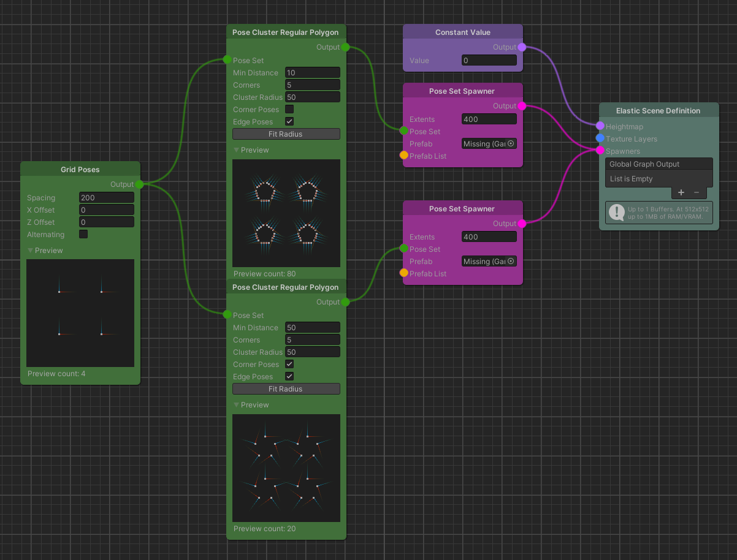Click the Spawners input port
The height and width of the screenshot is (560, 737).
(599, 151)
